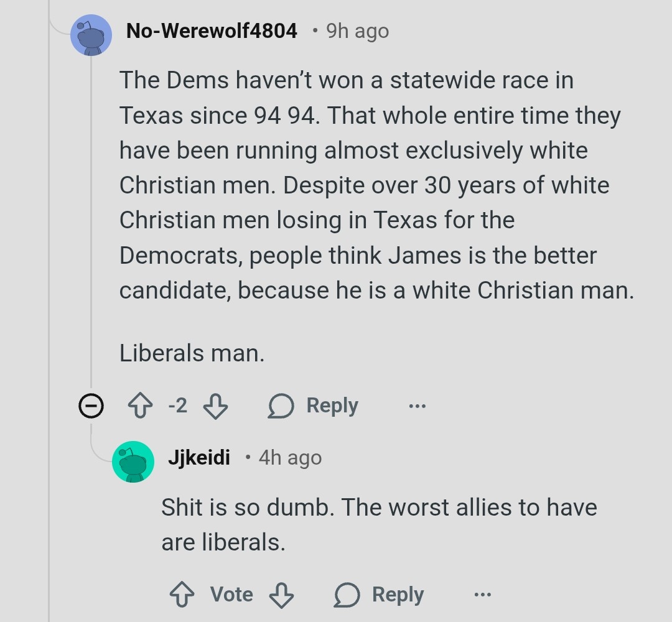Collapse the No-Werewolf4804 comment thread
672x622 pixels.
pos(91,406)
